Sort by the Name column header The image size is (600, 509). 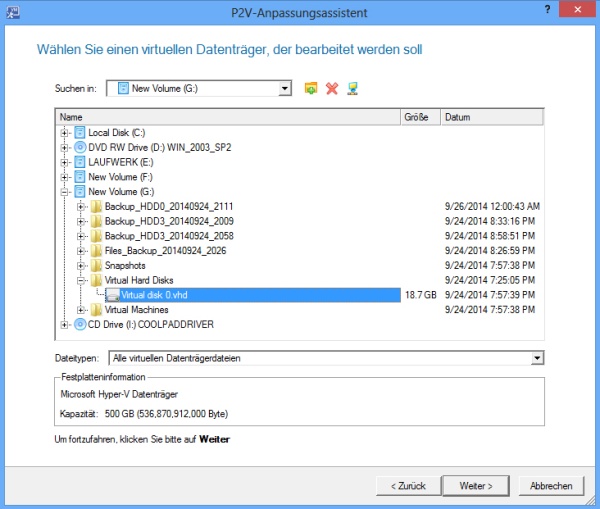(x=228, y=117)
